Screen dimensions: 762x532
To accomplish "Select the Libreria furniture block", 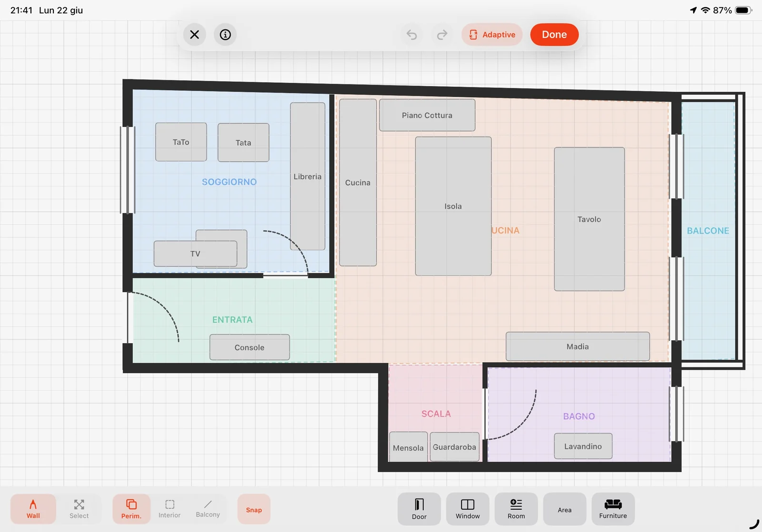I will 308,176.
